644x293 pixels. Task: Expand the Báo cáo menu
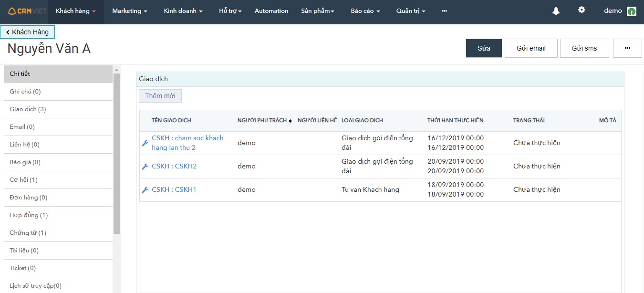(365, 10)
